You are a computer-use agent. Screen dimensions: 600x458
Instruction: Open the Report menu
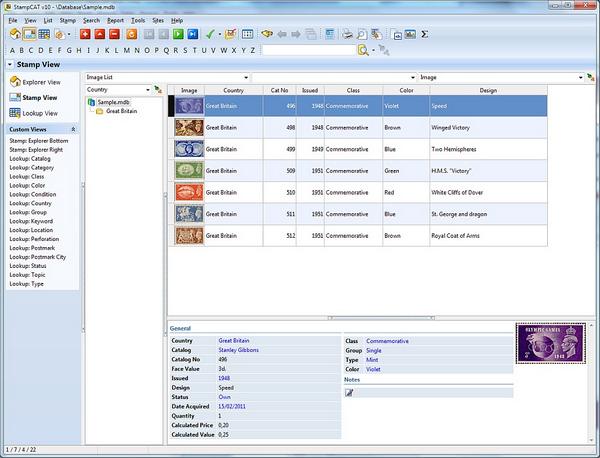tap(115, 20)
